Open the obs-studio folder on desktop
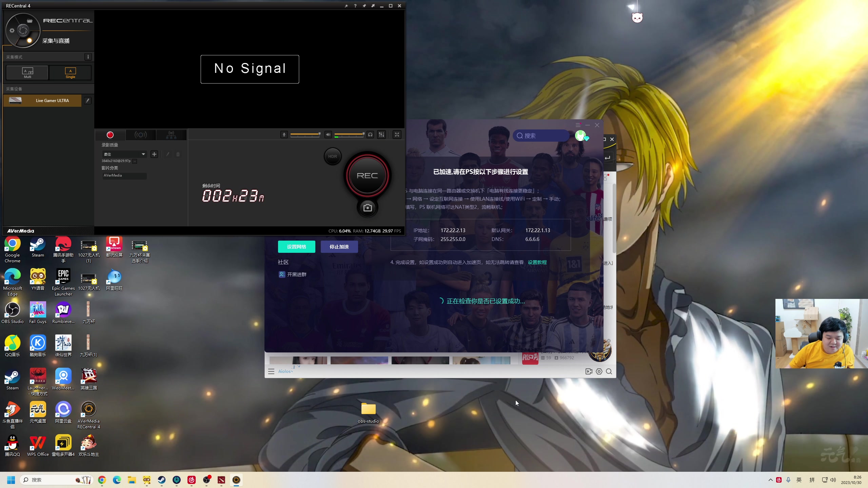 click(x=368, y=412)
